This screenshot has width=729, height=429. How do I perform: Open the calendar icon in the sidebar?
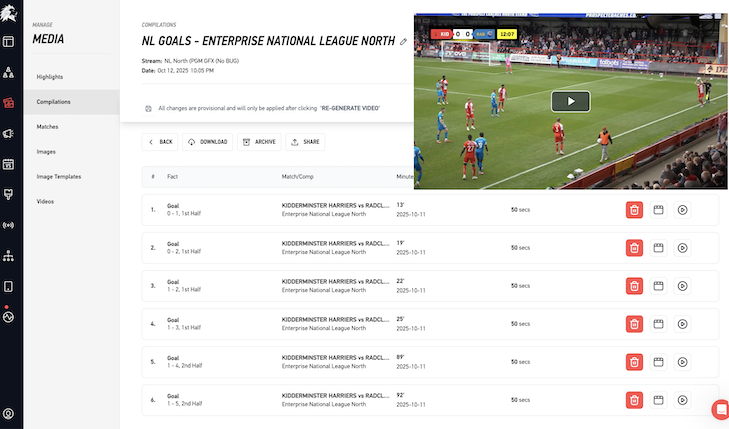click(9, 164)
